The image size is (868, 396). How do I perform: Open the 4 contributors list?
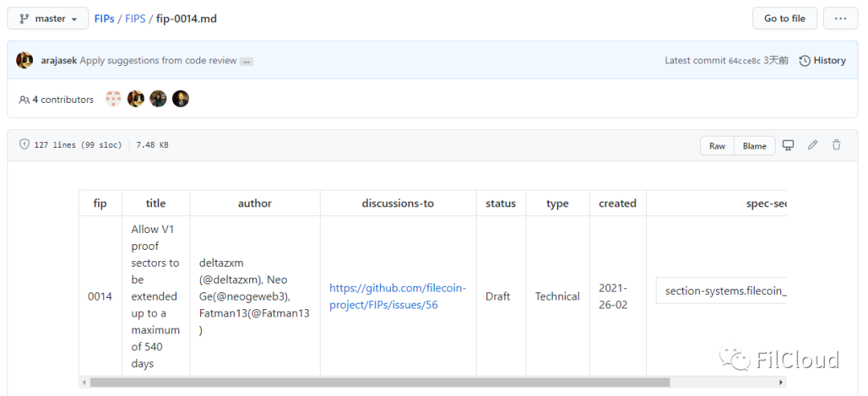(56, 100)
